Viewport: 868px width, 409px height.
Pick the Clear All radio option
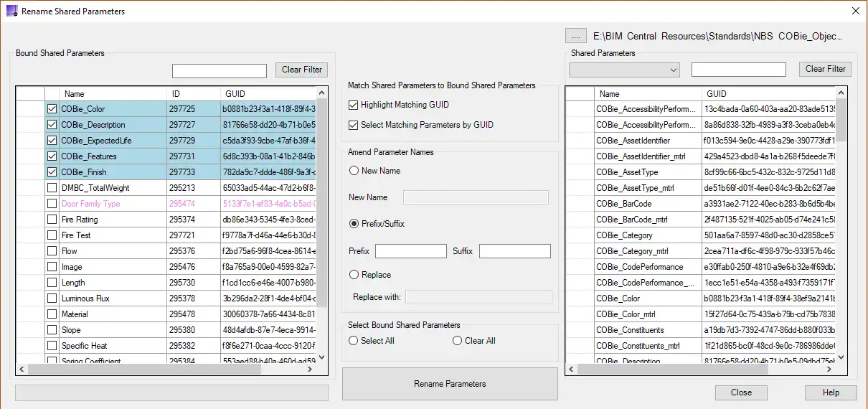(x=458, y=341)
